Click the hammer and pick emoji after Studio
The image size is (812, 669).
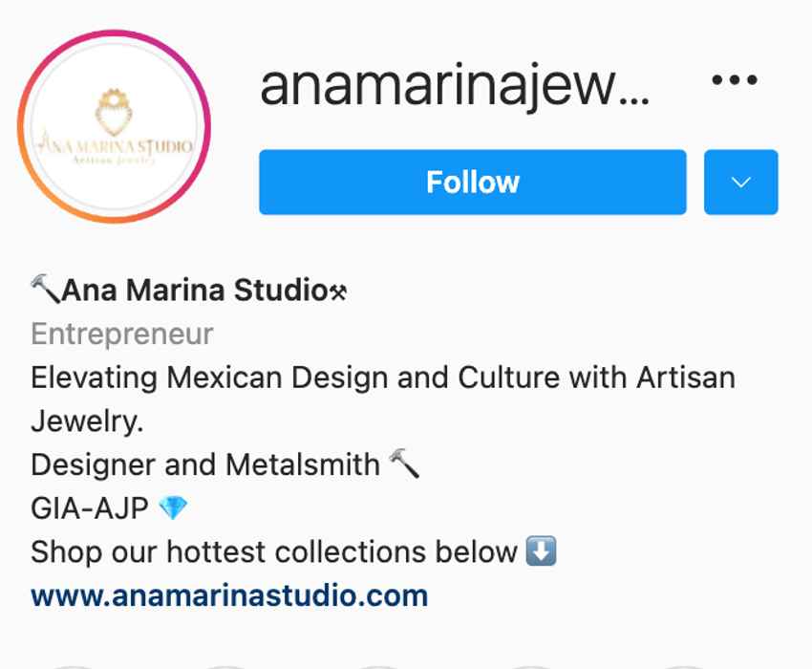(339, 292)
